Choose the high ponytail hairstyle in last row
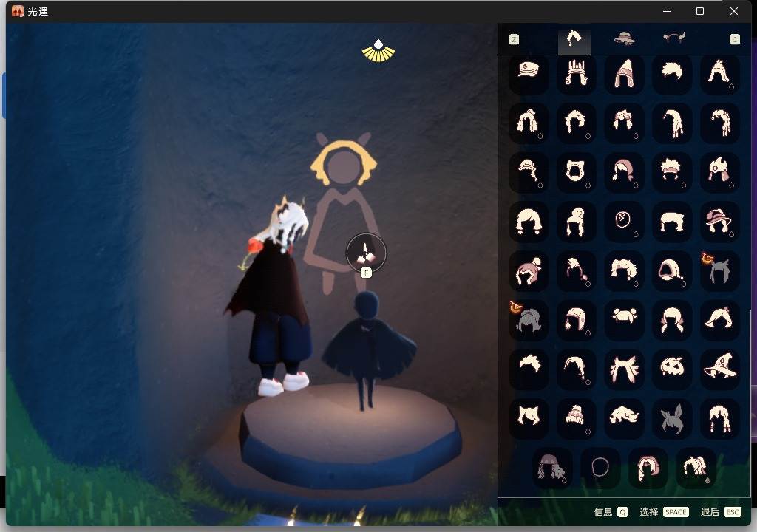The height and width of the screenshot is (532, 757). click(696, 467)
